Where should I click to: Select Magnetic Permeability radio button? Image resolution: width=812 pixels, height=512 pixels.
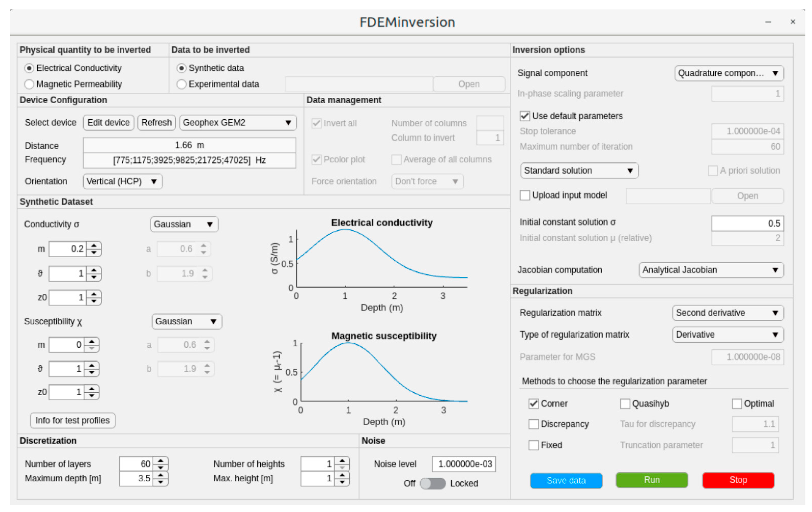pyautogui.click(x=29, y=84)
